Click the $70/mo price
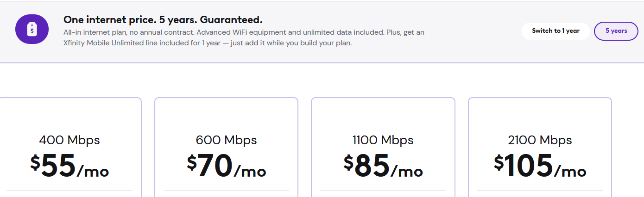The image size is (644, 197). click(227, 166)
